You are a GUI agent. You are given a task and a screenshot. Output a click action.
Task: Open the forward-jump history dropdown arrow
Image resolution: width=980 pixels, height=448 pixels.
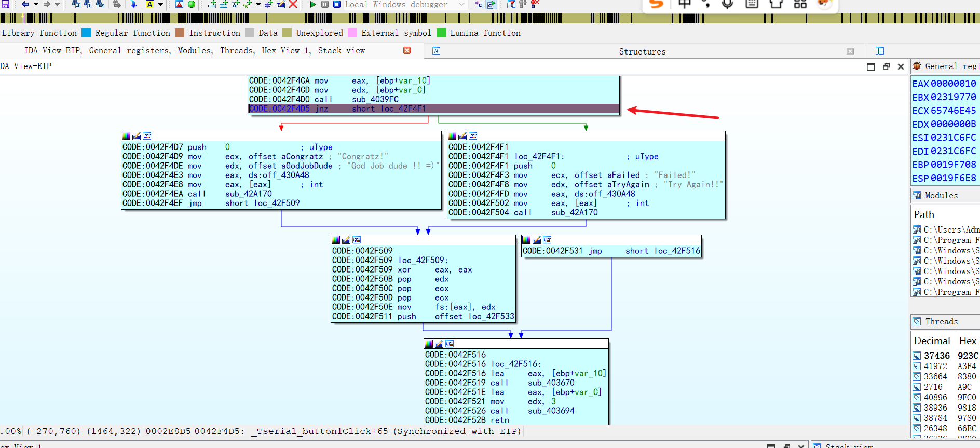click(58, 4)
